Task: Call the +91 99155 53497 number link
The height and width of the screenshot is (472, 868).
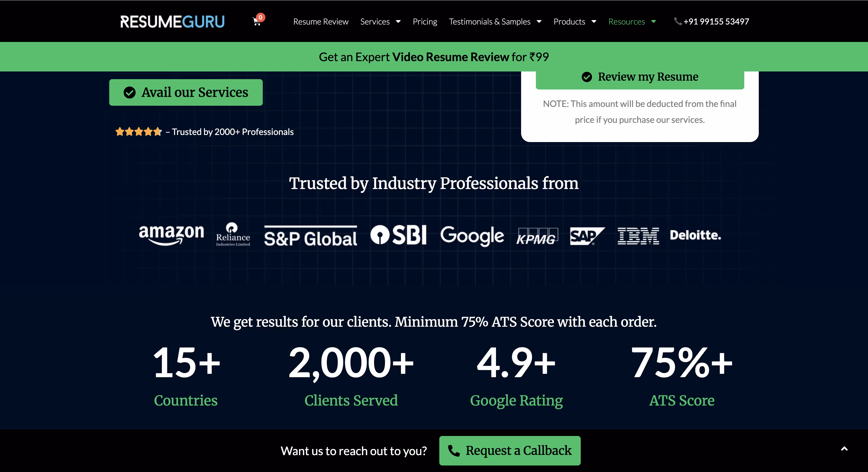Action: [x=716, y=22]
